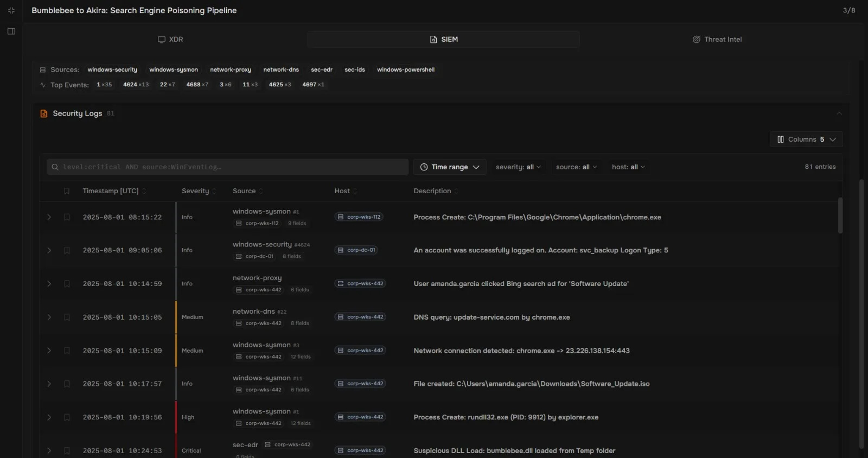Screen dimensions: 868x458
Task: Open the severity filter dropdown
Action: tap(518, 167)
